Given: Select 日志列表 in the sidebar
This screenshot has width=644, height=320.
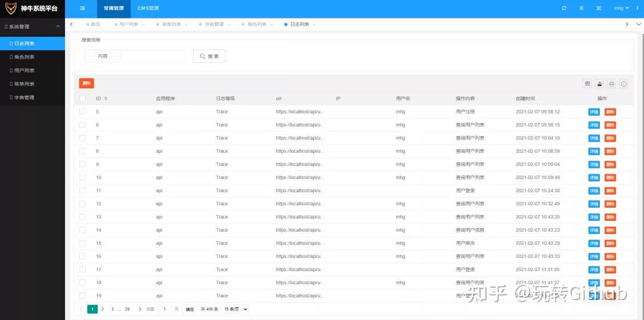Looking at the screenshot, I should coord(32,44).
